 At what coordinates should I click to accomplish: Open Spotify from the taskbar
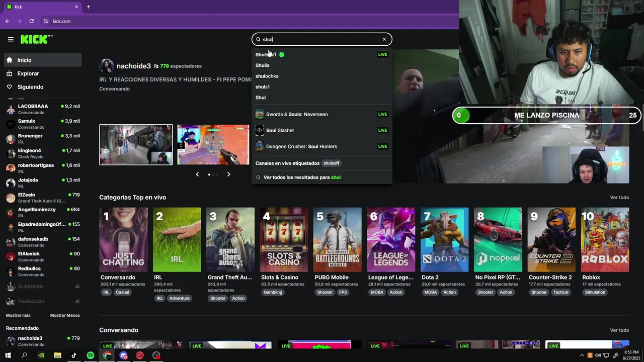91,355
